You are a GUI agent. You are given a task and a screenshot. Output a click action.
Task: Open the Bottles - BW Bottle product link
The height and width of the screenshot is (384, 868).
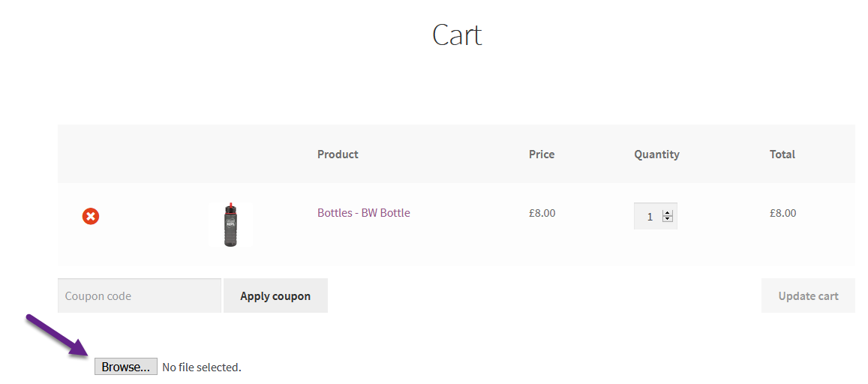363,213
